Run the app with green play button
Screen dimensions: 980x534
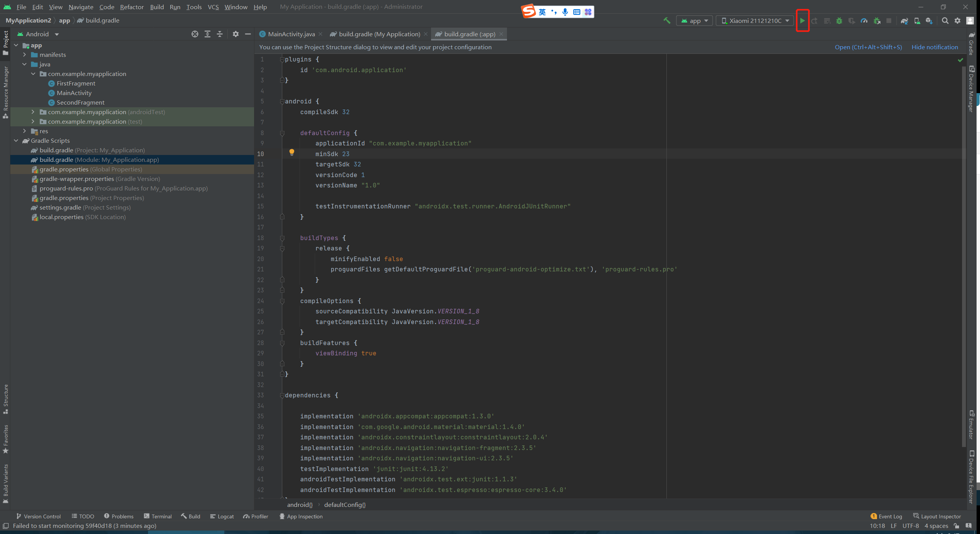(802, 21)
